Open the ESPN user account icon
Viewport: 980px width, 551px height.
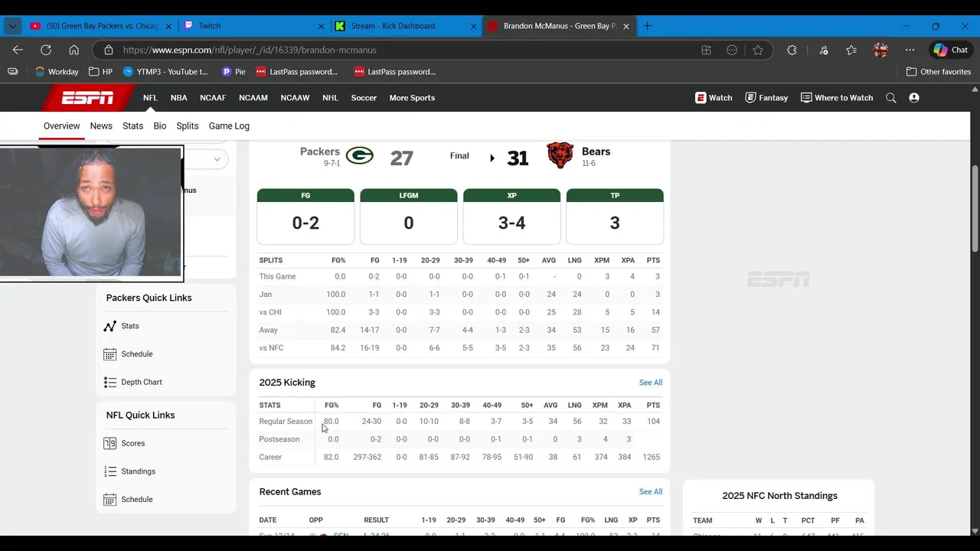[914, 98]
